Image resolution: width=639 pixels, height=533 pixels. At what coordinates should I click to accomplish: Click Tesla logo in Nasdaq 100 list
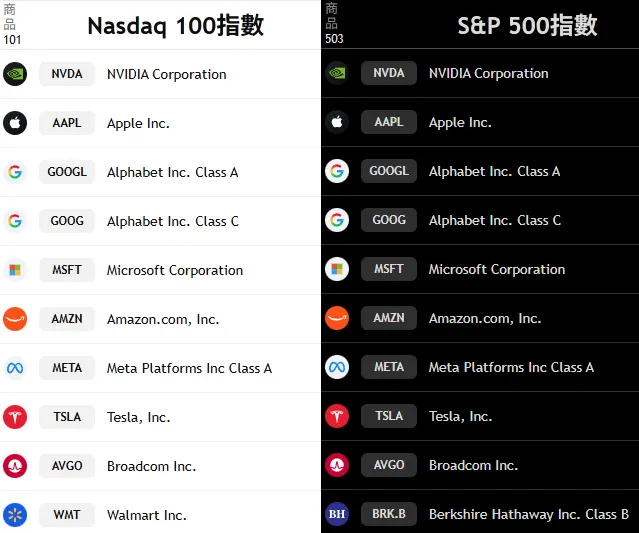pos(15,417)
